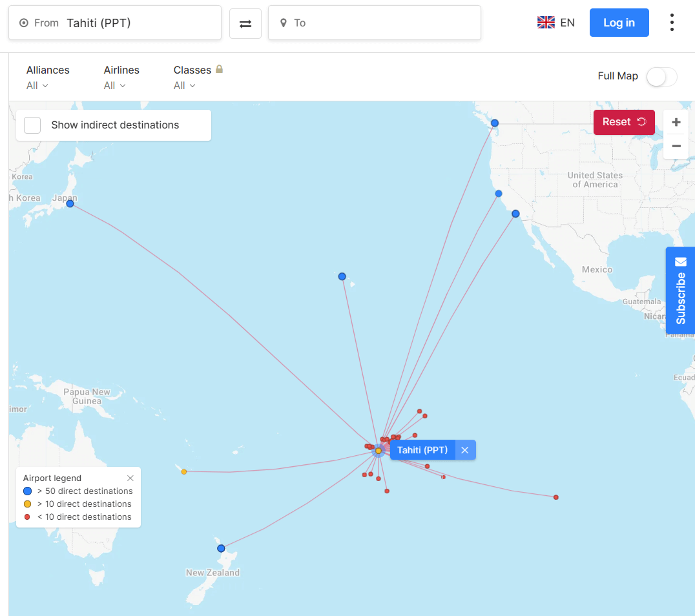Image resolution: width=695 pixels, height=616 pixels.
Task: Click the Subscribe envelope icon
Action: click(x=680, y=262)
